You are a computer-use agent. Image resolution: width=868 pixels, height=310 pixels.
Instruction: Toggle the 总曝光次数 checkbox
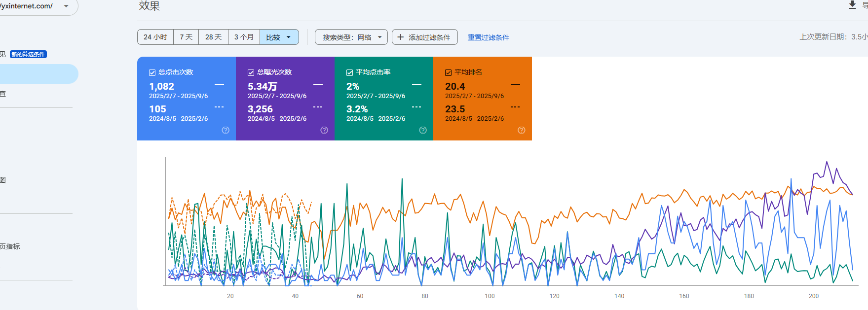251,72
